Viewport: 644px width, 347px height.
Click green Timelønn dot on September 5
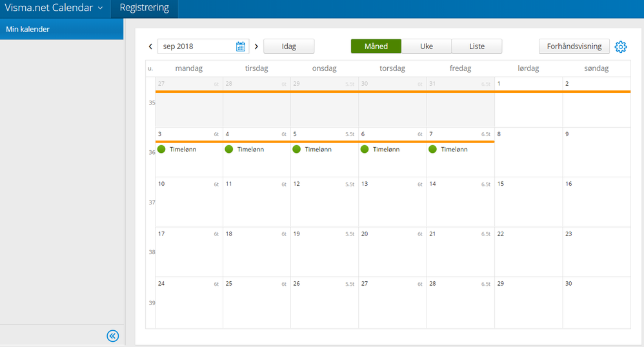[x=297, y=149]
